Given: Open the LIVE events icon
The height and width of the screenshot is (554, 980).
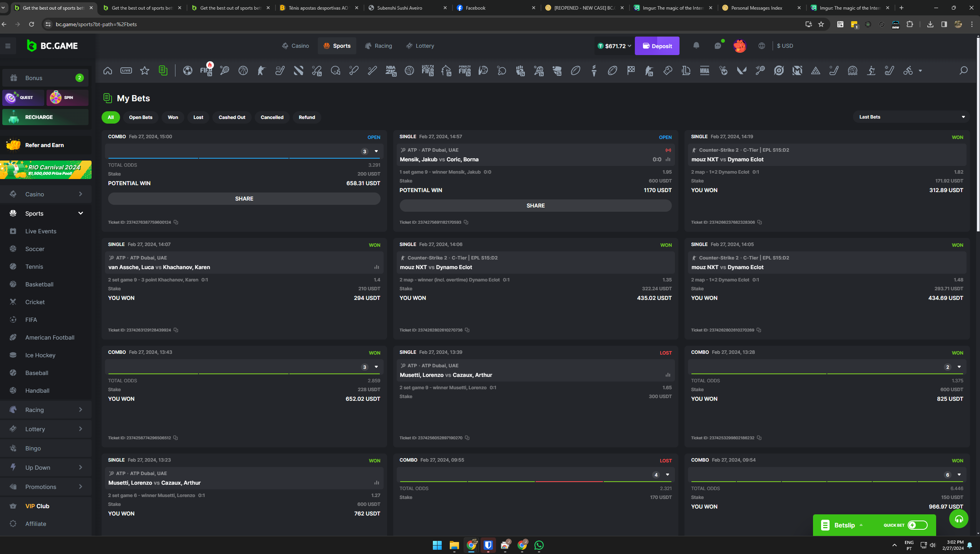Looking at the screenshot, I should pyautogui.click(x=126, y=70).
